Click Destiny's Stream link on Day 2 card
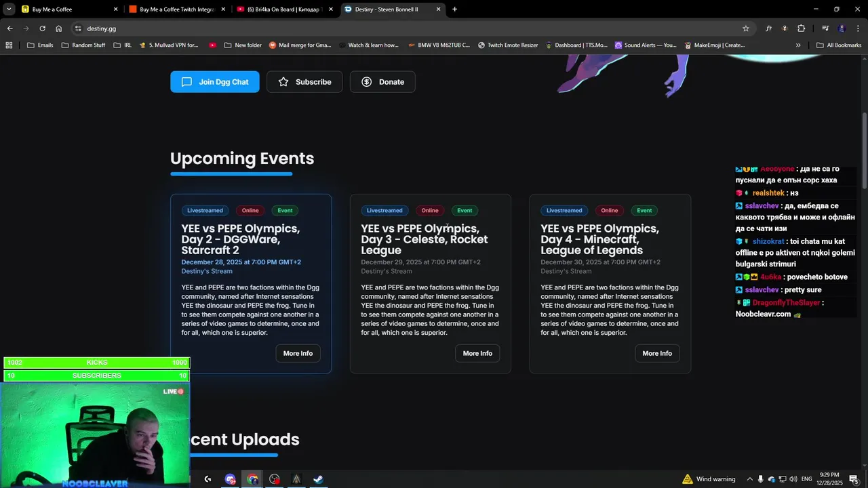 click(x=207, y=271)
